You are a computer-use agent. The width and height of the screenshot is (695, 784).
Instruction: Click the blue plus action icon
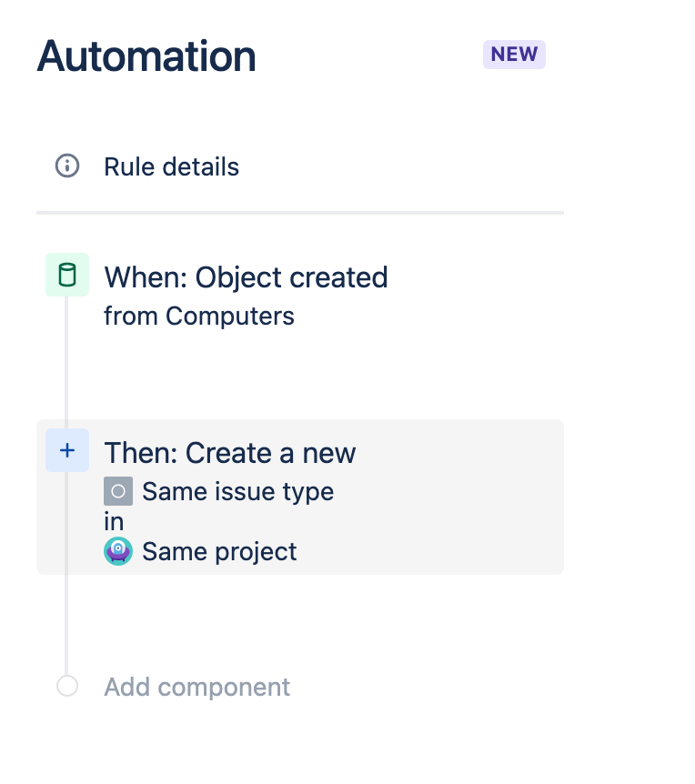[67, 450]
